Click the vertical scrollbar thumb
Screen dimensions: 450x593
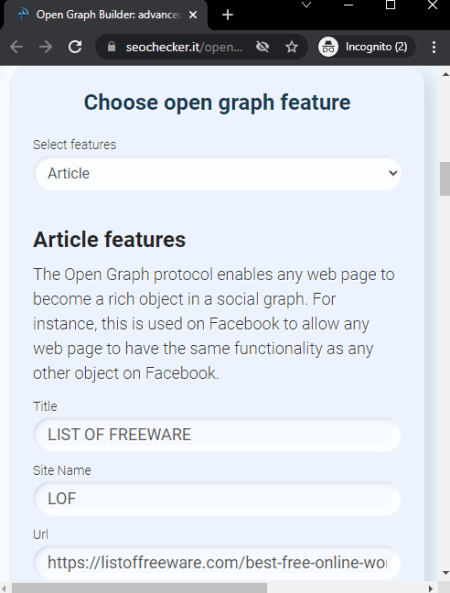[445, 179]
